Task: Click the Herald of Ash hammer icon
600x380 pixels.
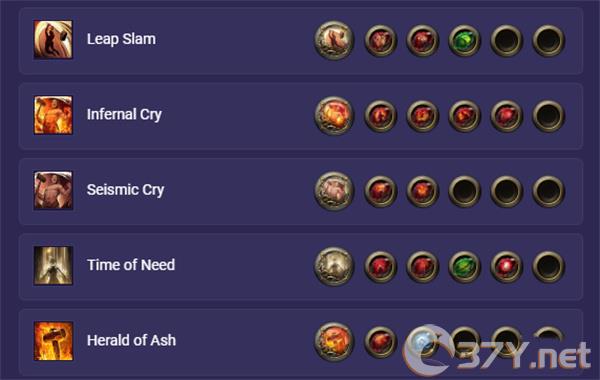Action: click(53, 341)
